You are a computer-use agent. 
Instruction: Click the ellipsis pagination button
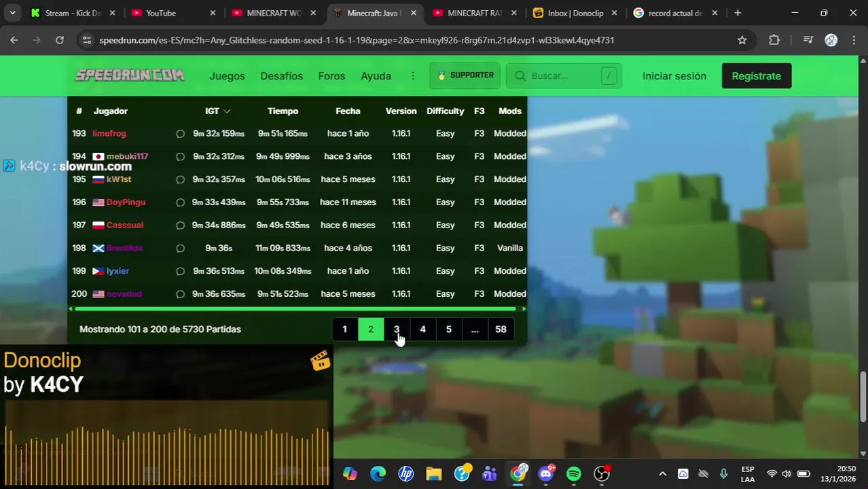(475, 329)
